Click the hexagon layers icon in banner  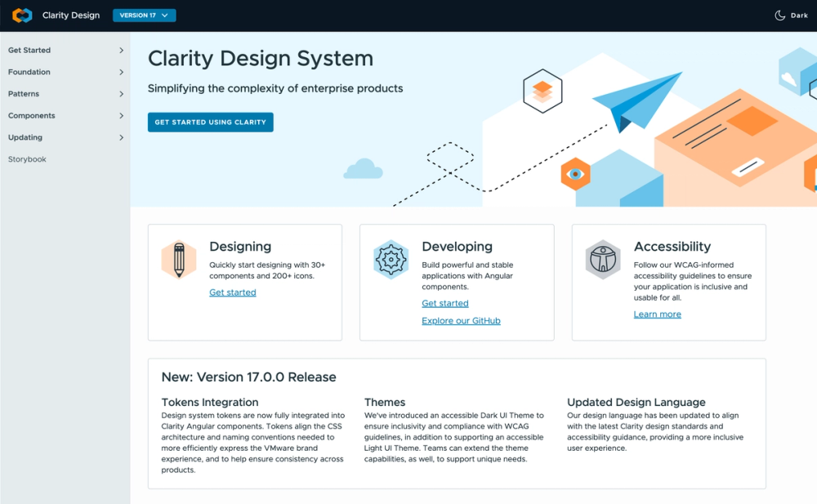542,91
